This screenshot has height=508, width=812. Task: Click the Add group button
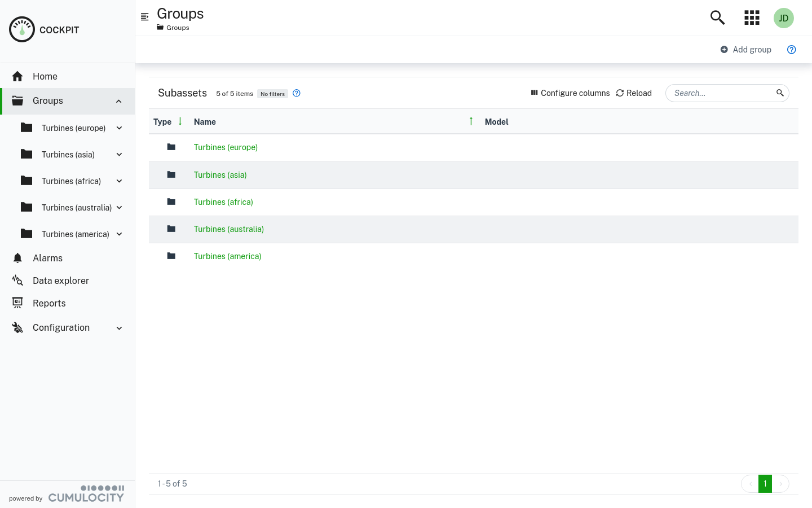pos(745,50)
